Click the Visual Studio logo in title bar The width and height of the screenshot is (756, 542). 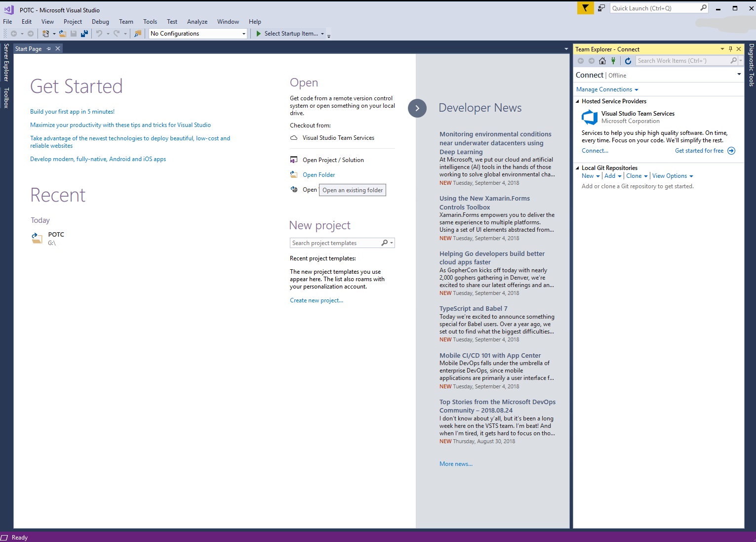(x=9, y=9)
